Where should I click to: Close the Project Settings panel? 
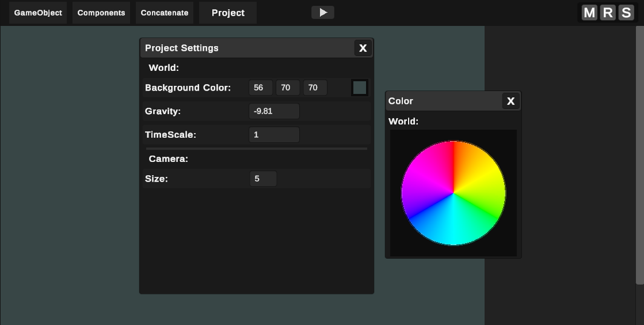pyautogui.click(x=363, y=48)
